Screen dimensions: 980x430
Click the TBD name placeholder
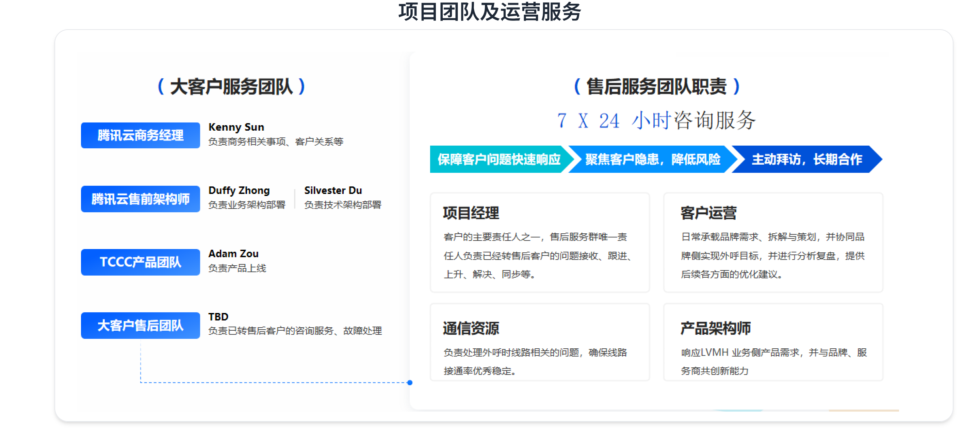point(218,317)
